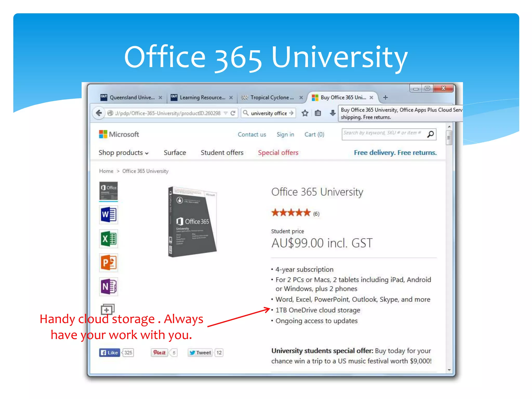Click the (6) review count

[316, 214]
